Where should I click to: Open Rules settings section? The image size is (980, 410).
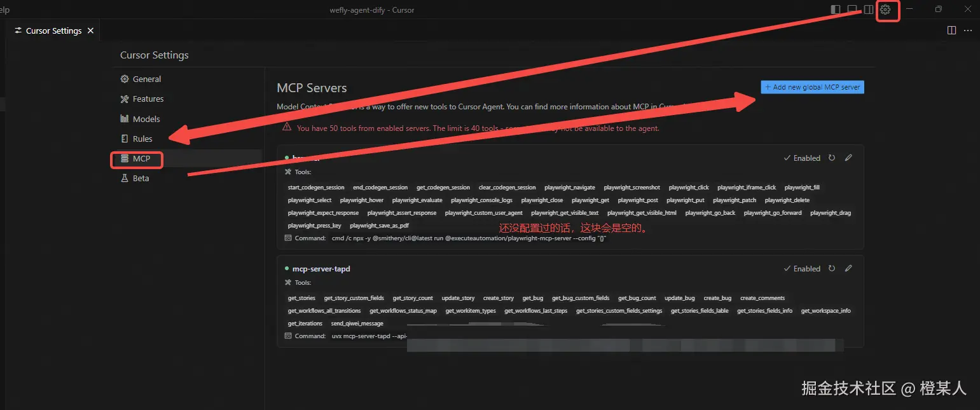[x=137, y=139]
